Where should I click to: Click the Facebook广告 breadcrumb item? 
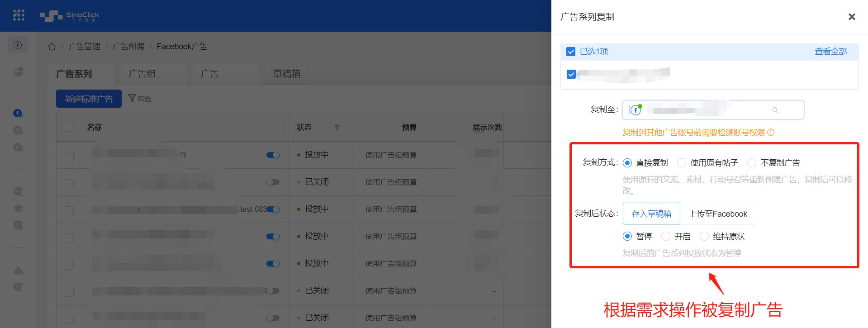[x=182, y=47]
